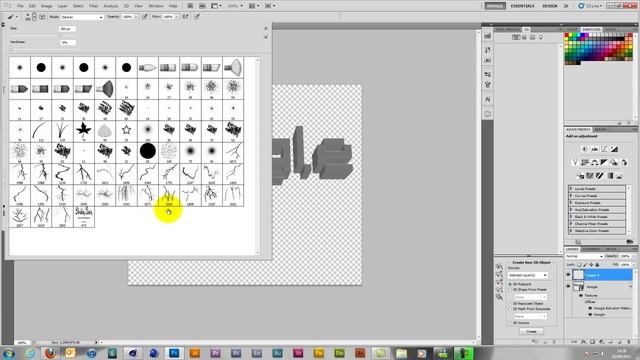Select the star outline brush preset
This screenshot has height=360, width=640.
click(127, 130)
